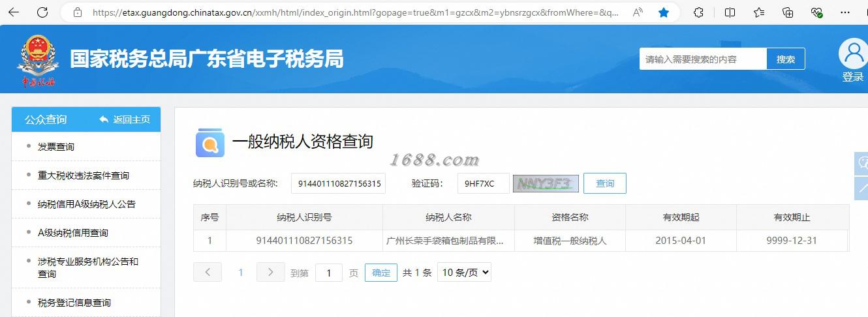Go to previous page arrow
The height and width of the screenshot is (317, 868).
pyautogui.click(x=208, y=272)
